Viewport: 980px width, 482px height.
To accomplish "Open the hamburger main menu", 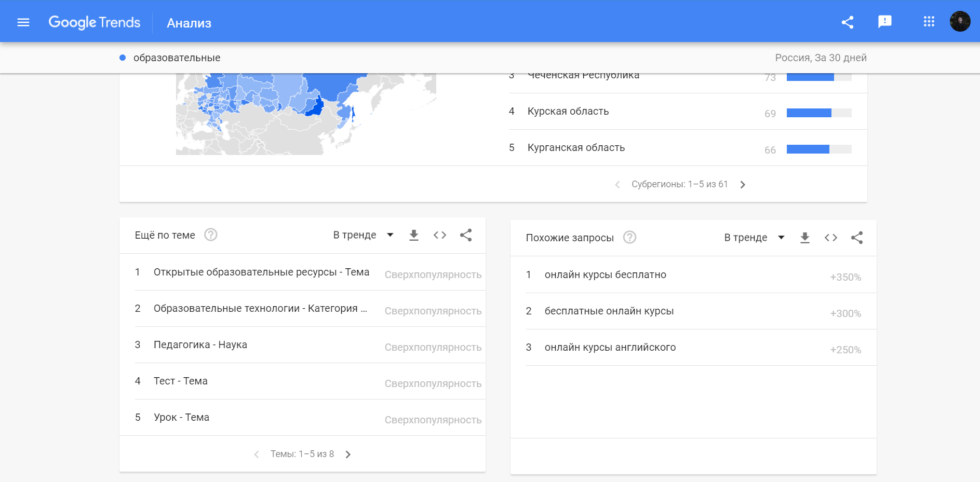I will (23, 22).
